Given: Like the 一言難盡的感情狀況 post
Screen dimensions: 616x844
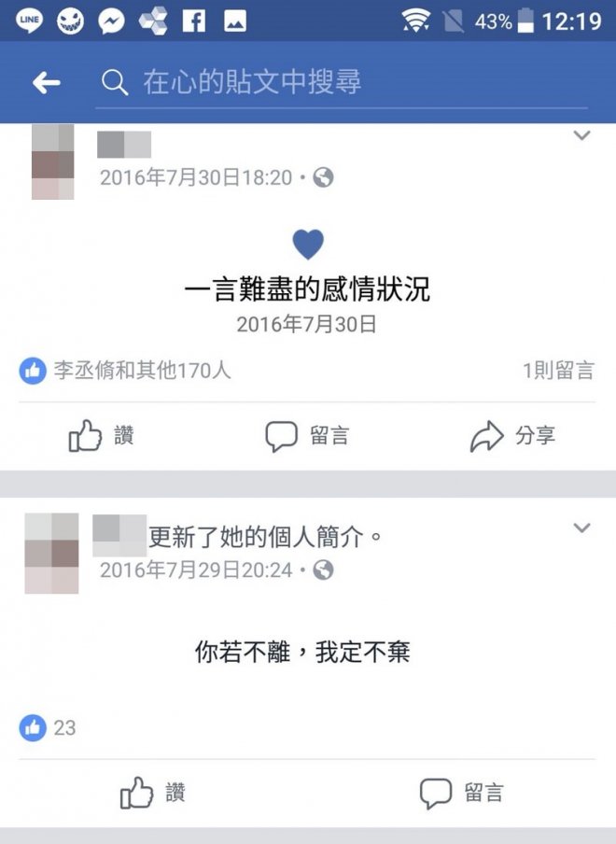Looking at the screenshot, I should coord(102,435).
